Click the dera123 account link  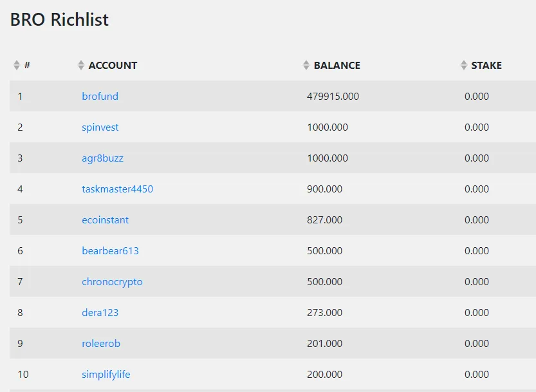coord(99,312)
